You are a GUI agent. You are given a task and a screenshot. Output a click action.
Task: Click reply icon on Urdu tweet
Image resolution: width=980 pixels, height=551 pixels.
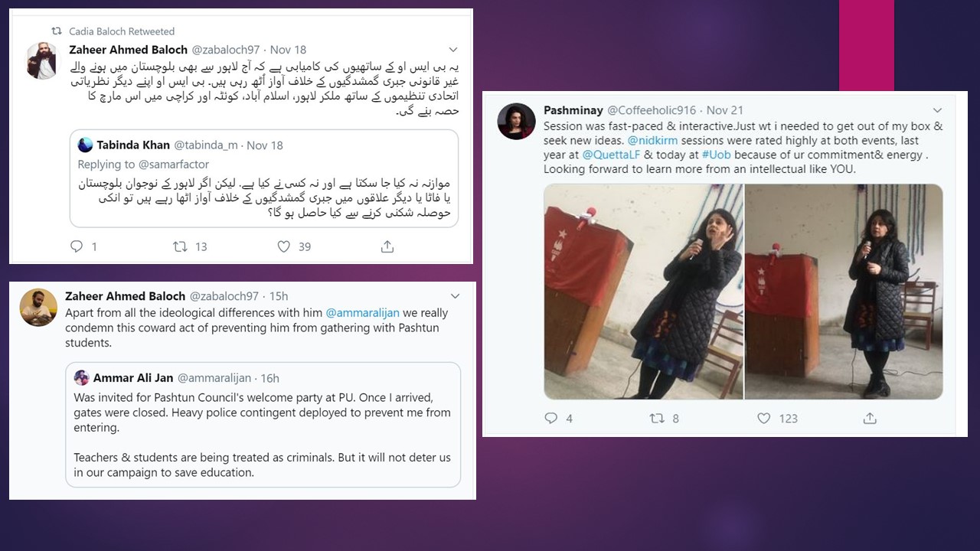[77, 246]
